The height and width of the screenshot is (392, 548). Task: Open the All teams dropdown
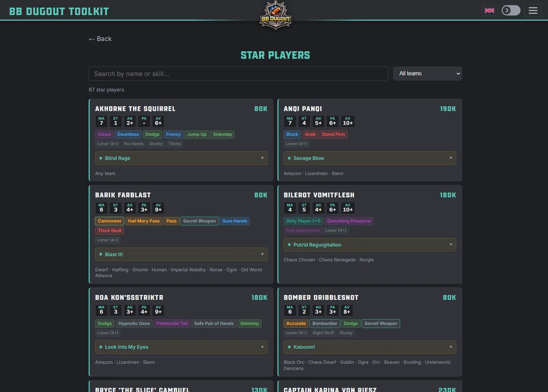coord(428,74)
